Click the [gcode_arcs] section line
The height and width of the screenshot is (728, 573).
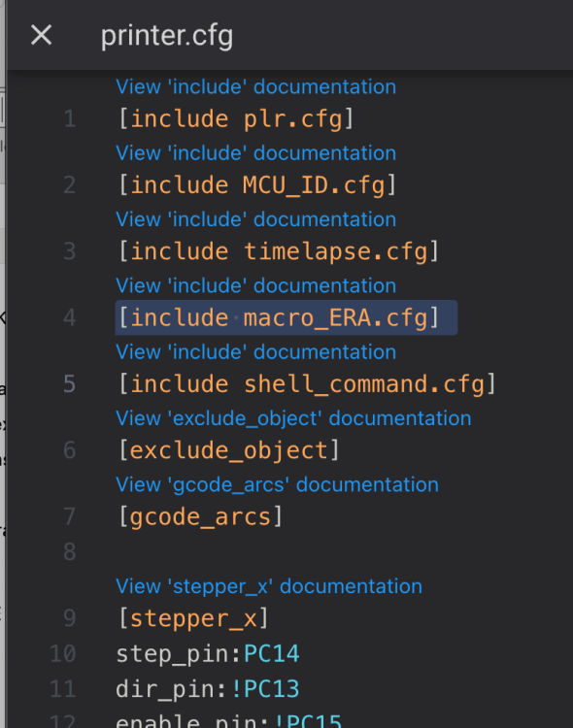pos(200,517)
